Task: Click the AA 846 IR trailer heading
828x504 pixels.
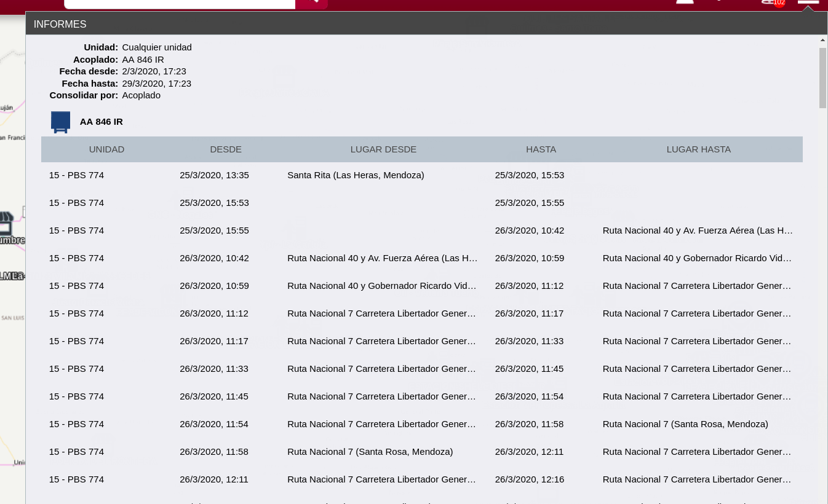Action: [102, 122]
